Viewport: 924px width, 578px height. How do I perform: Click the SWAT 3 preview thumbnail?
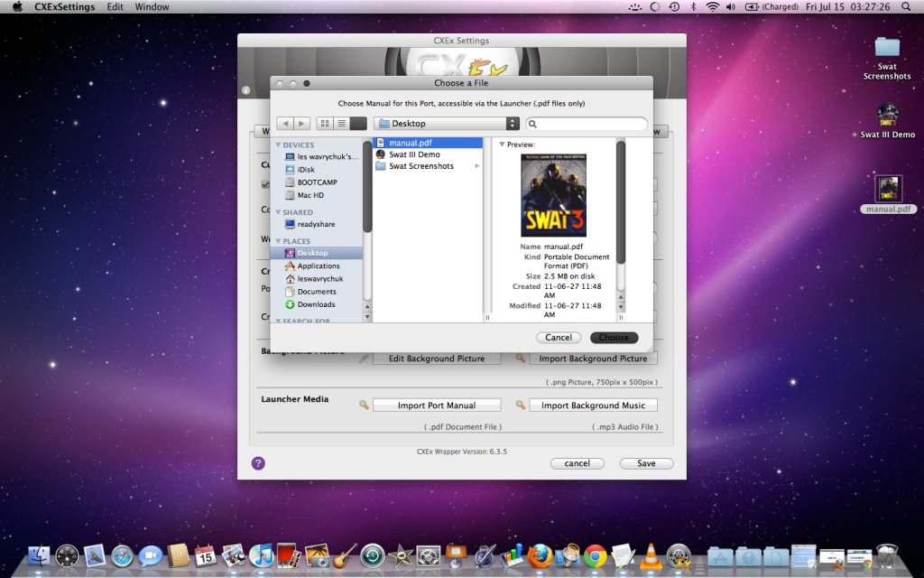click(553, 195)
